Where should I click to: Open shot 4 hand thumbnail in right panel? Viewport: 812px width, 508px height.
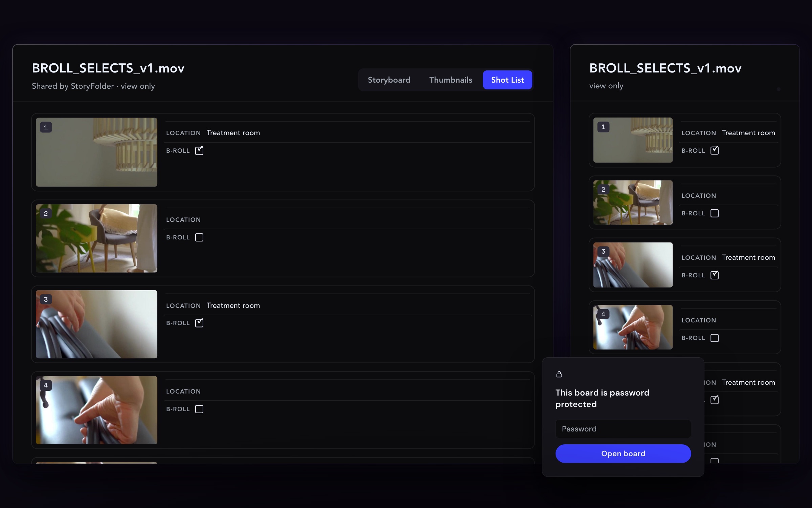tap(633, 327)
